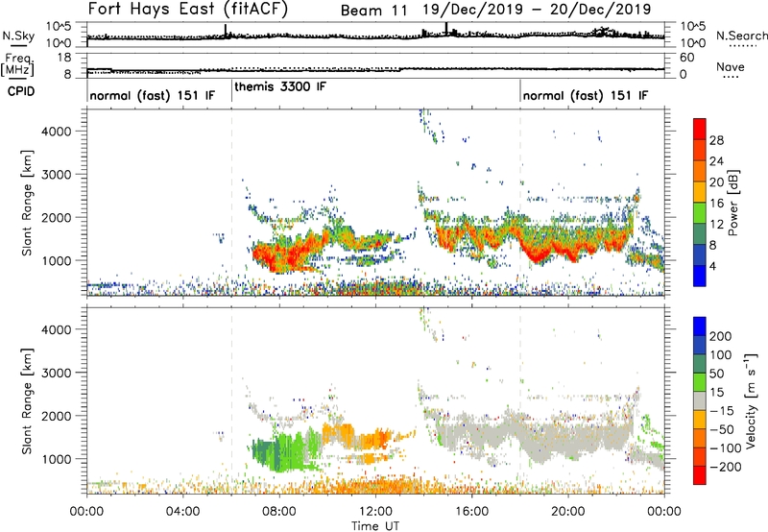Image resolution: width=768 pixels, height=532 pixels.
Task: Click the date range '19/Dec/2019 – 20/Dec/2019'
Action: click(x=537, y=10)
